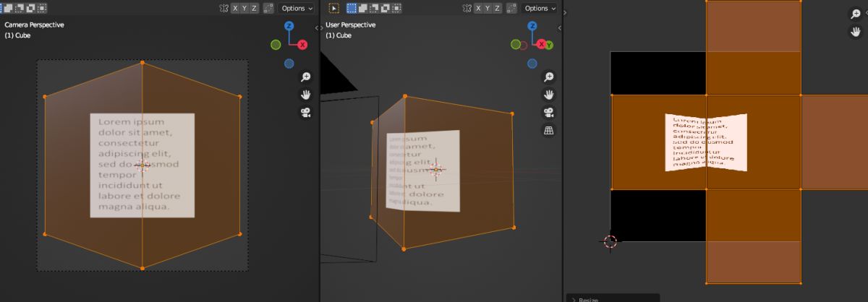The image size is (868, 302).
Task: Click mesh symmetry butterfly icon in User Perspective header
Action: point(467,9)
